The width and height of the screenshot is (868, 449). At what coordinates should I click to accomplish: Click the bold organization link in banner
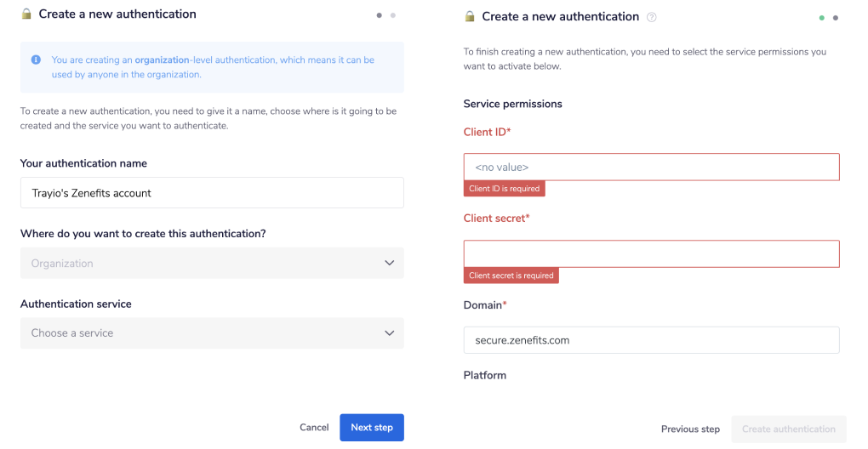(x=162, y=60)
